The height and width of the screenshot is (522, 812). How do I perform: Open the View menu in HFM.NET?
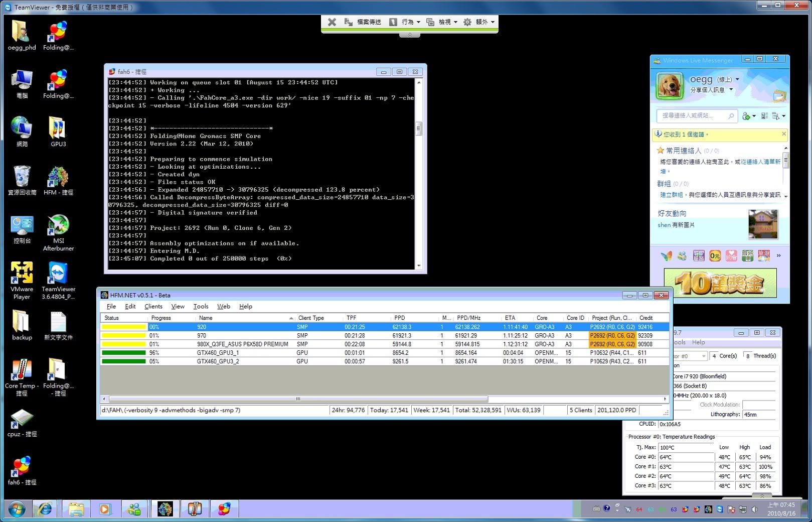click(x=178, y=307)
